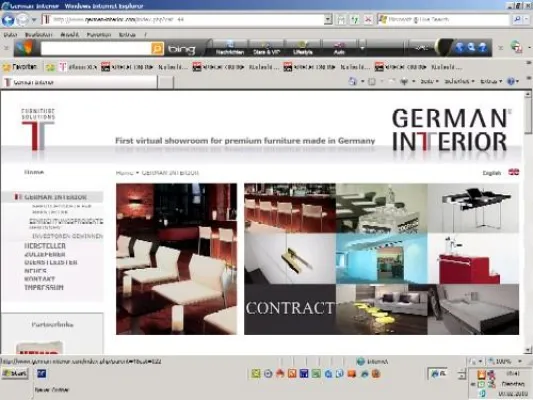This screenshot has height=400, width=533.
Task: Open the Sicherheit command bar dropdown
Action: point(459,81)
